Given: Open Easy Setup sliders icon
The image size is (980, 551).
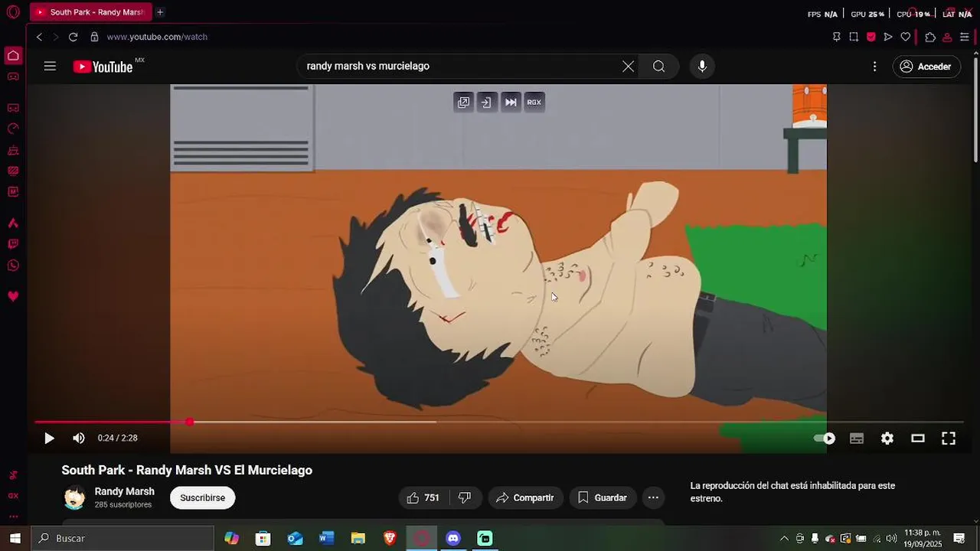Looking at the screenshot, I should coord(965,37).
